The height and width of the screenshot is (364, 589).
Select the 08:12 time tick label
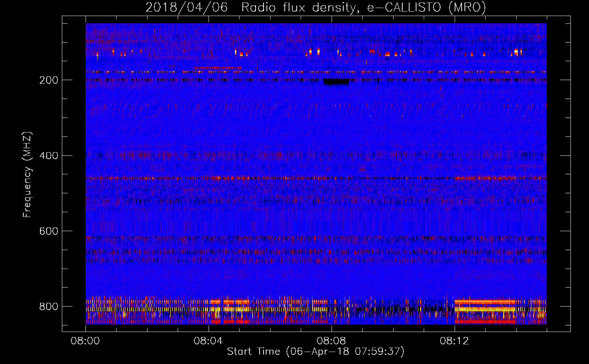click(454, 341)
